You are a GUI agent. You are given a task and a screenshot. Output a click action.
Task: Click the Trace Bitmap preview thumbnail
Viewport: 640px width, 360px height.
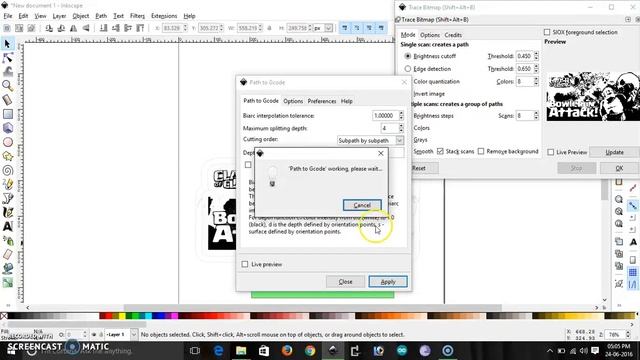coord(593,96)
